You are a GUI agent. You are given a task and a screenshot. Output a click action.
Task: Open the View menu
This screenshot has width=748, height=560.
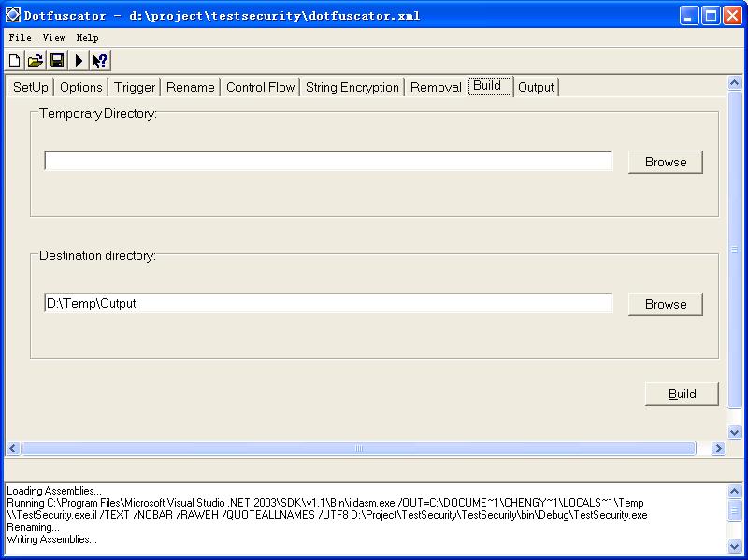coord(54,38)
